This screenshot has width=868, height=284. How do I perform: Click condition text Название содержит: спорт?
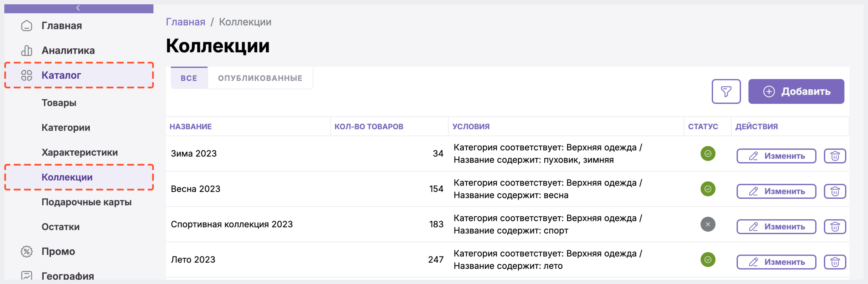click(x=511, y=231)
